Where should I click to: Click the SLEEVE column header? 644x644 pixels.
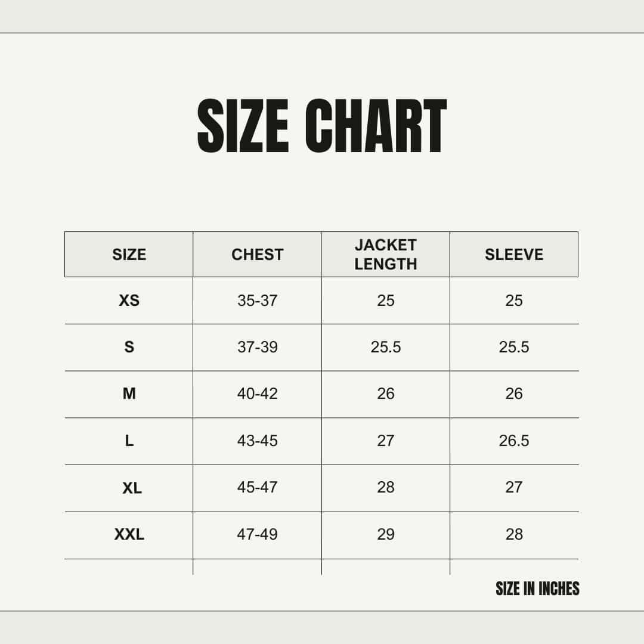pyautogui.click(x=514, y=255)
